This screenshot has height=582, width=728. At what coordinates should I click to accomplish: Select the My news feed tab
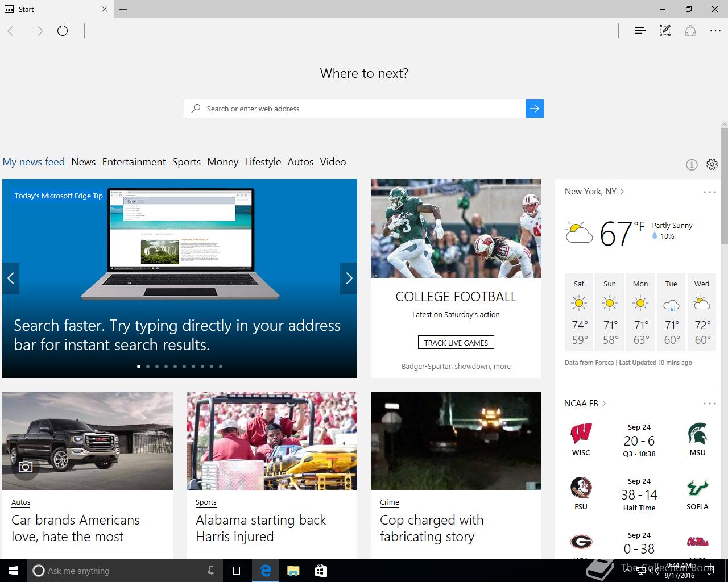(x=34, y=162)
